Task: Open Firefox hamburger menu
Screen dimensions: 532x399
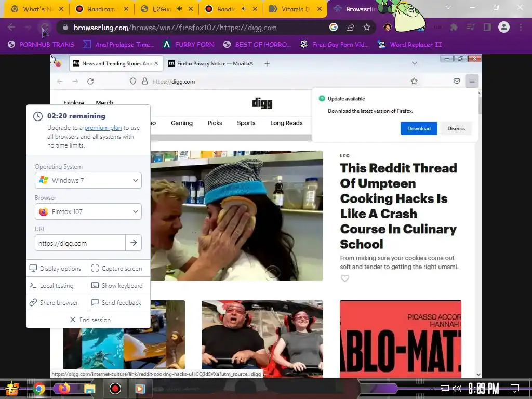Action: click(472, 81)
